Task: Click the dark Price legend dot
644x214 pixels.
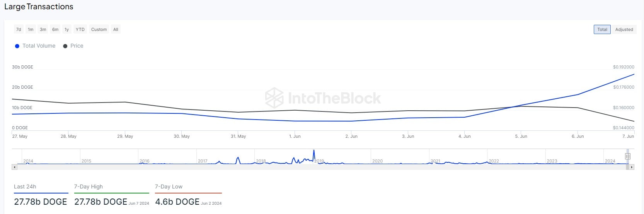Action: coord(65,46)
